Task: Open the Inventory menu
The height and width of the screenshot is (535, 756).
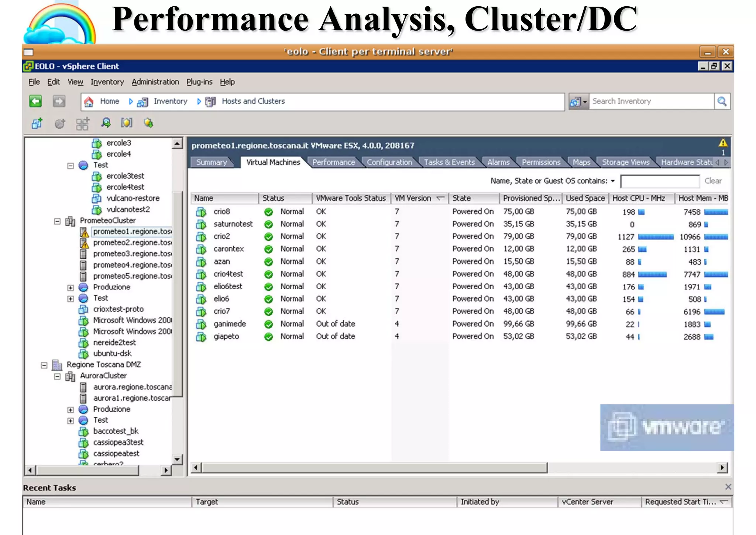Action: point(107,82)
